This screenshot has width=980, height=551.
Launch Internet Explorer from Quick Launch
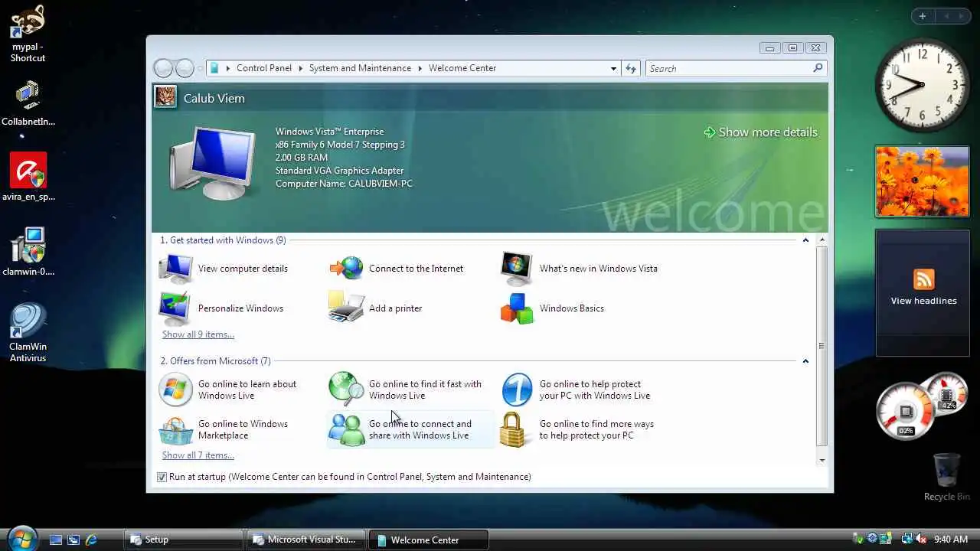[91, 540]
